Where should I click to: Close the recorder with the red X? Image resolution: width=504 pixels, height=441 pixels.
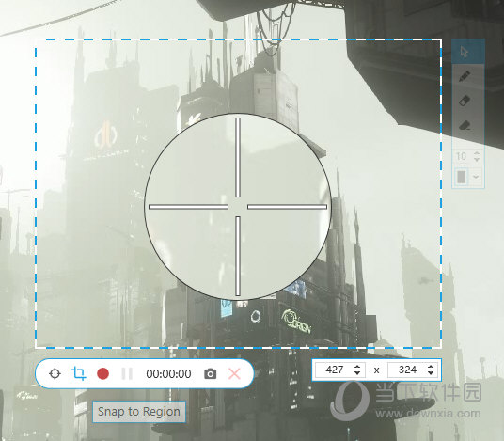[234, 374]
